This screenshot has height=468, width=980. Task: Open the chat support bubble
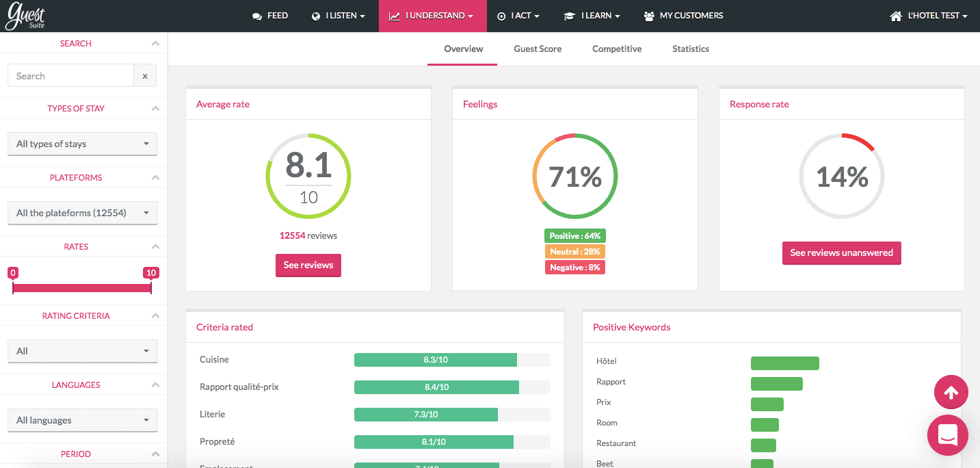click(947, 434)
